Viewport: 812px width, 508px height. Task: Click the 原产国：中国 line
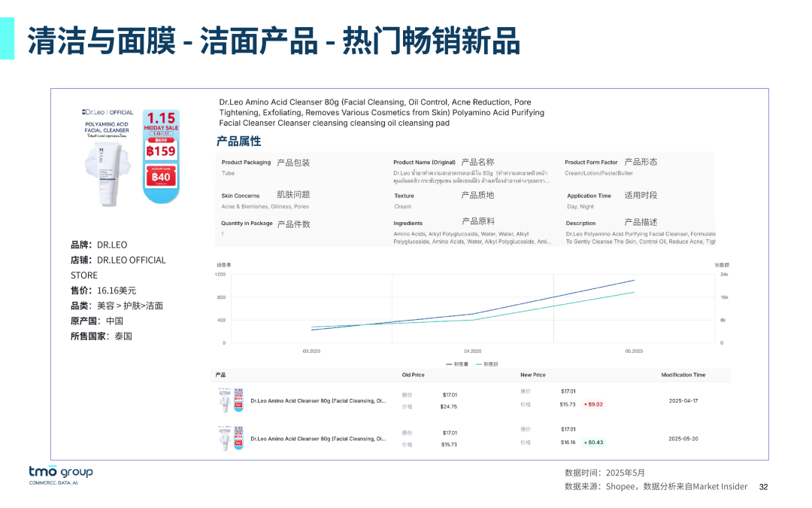click(x=97, y=321)
